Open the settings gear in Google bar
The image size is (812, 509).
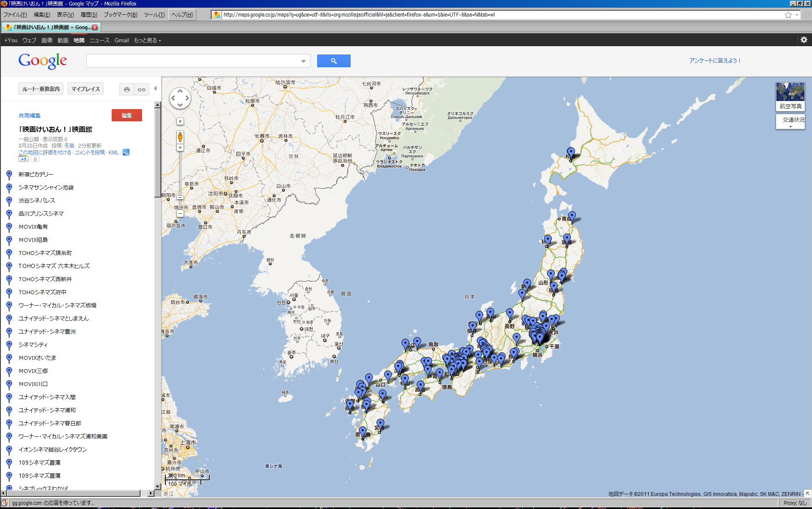804,40
